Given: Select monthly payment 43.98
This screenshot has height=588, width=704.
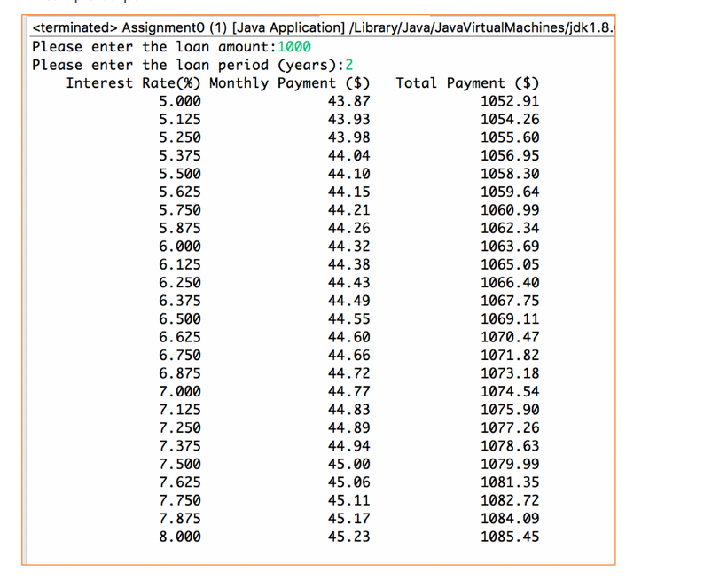Looking at the screenshot, I should [x=348, y=137].
